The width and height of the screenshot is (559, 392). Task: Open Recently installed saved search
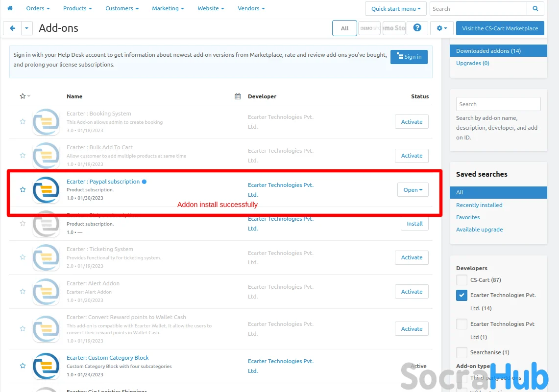479,205
